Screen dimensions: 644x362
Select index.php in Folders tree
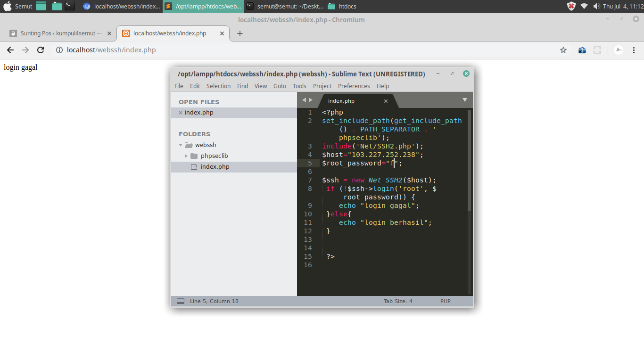tap(215, 167)
